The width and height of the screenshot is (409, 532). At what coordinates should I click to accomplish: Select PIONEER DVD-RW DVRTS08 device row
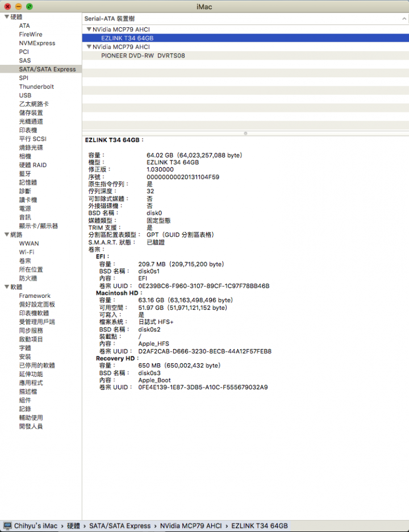pos(245,56)
